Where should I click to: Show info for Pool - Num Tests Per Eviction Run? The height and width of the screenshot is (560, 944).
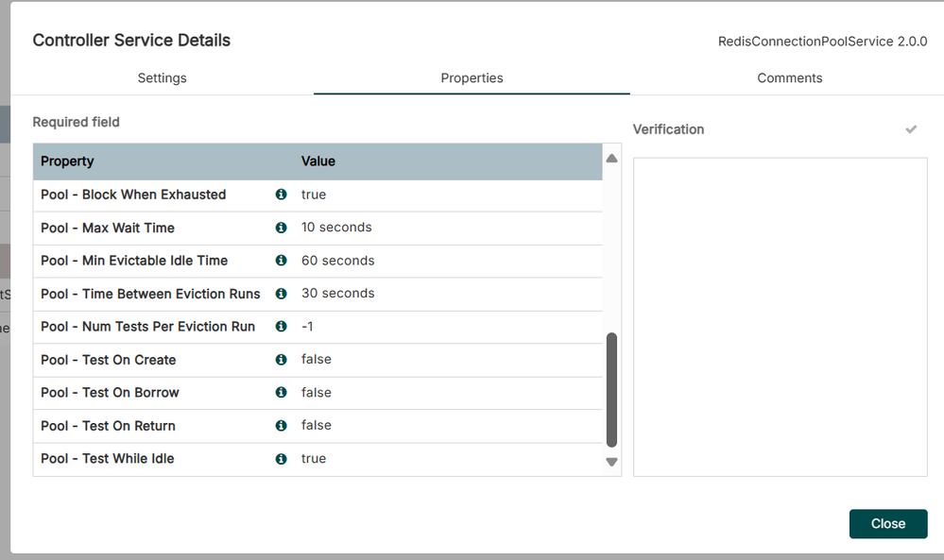pyautogui.click(x=281, y=327)
